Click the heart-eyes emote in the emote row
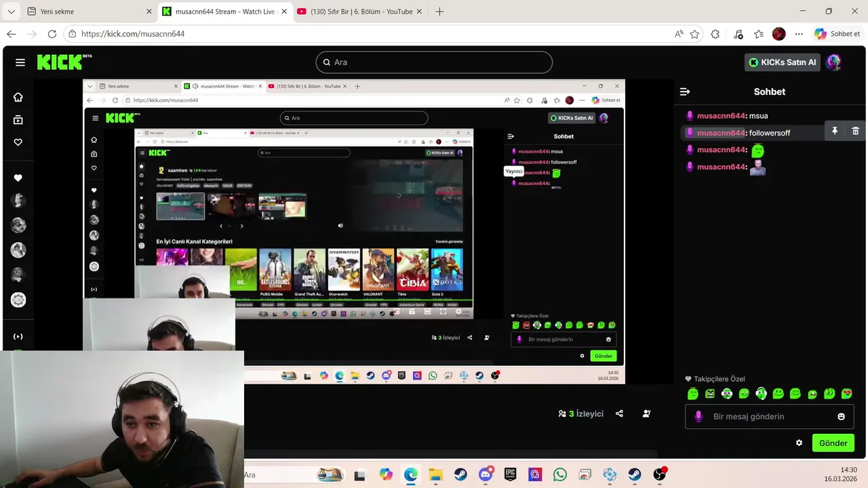Image resolution: width=868 pixels, height=488 pixels. pos(846,394)
